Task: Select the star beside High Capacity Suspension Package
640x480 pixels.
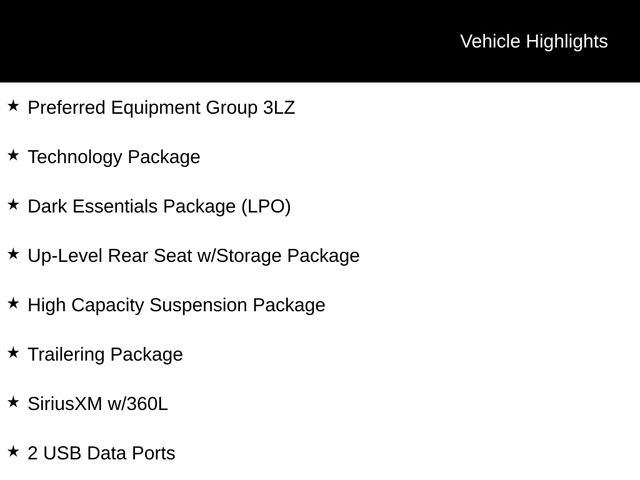Action: [13, 303]
